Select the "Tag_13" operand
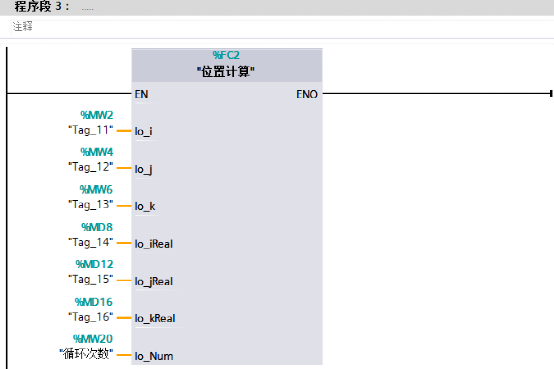The width and height of the screenshot is (554, 369). coord(91,205)
